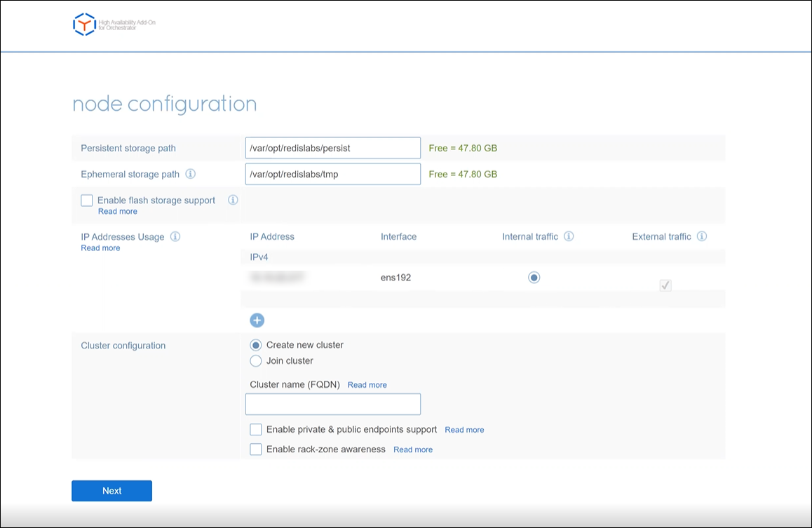Tick Enable private & public endpoints support

point(256,429)
